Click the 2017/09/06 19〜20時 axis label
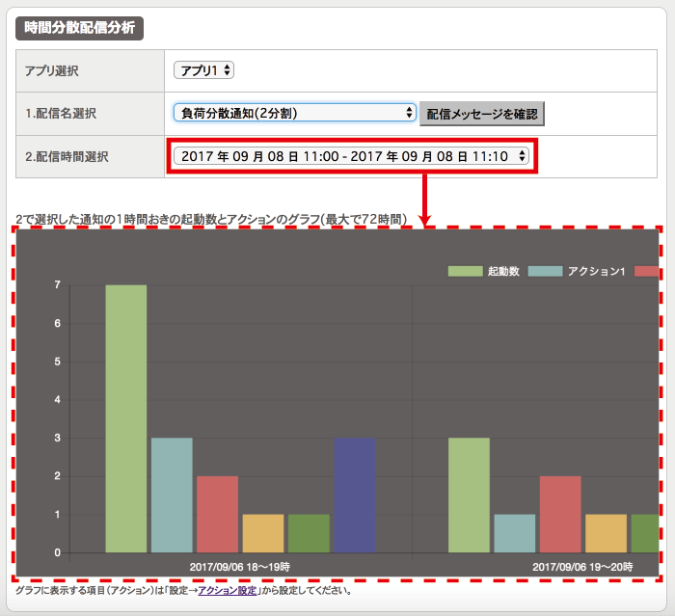 point(582,567)
